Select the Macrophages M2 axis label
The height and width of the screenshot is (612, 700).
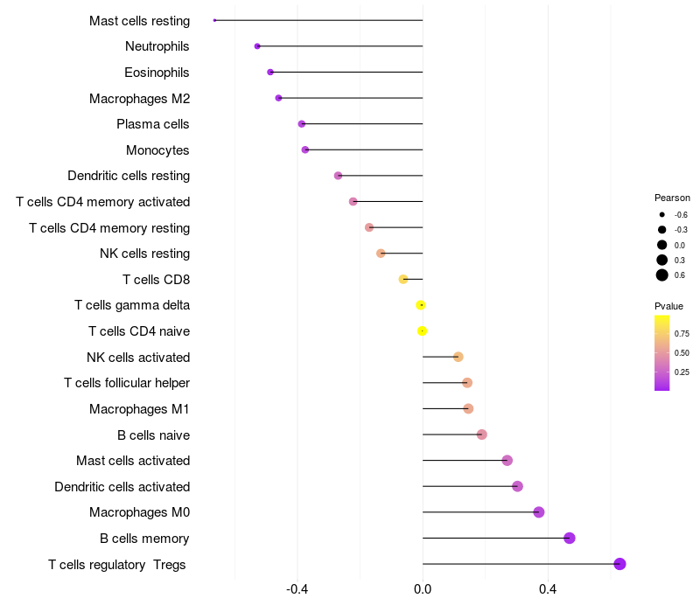[140, 99]
